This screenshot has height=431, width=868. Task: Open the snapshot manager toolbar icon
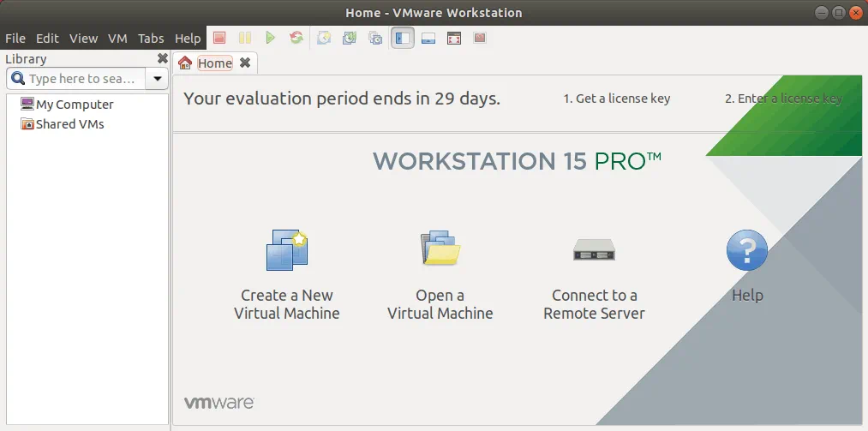pos(375,38)
